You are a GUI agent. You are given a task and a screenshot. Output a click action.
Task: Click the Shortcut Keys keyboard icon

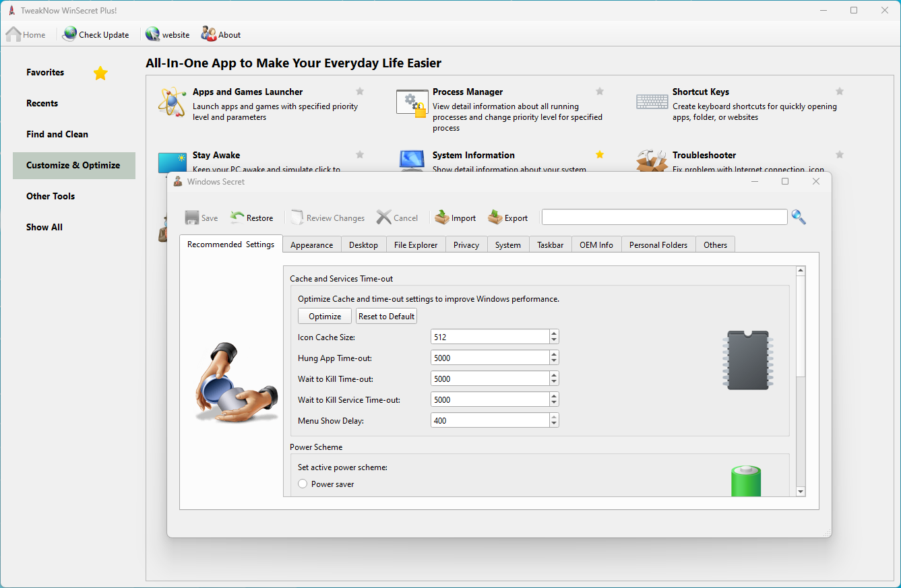(652, 102)
